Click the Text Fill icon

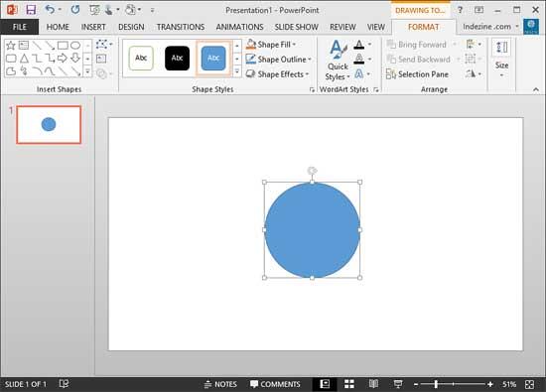(x=359, y=45)
